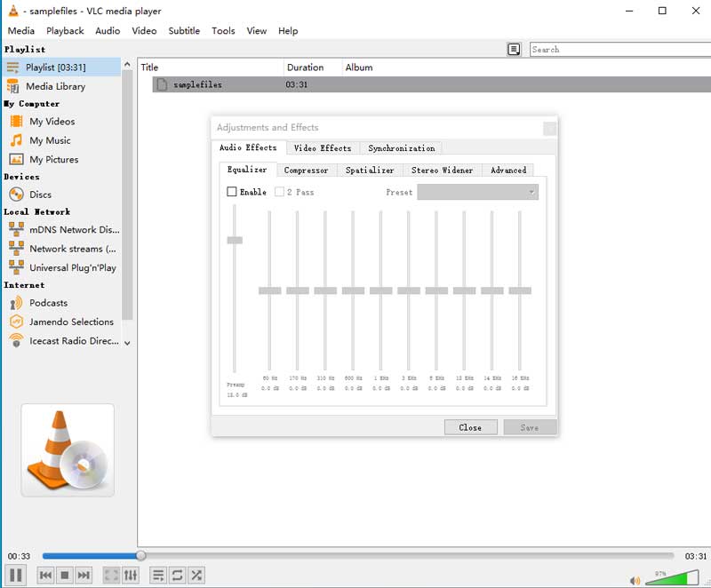Screen dimensions: 711x588
Task: Switch to the Video Effects tab
Action: point(323,147)
